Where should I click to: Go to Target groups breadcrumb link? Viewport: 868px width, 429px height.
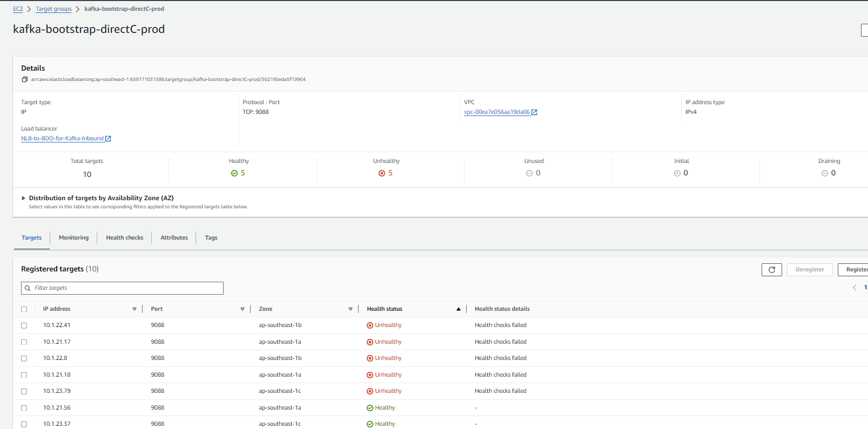coord(53,9)
